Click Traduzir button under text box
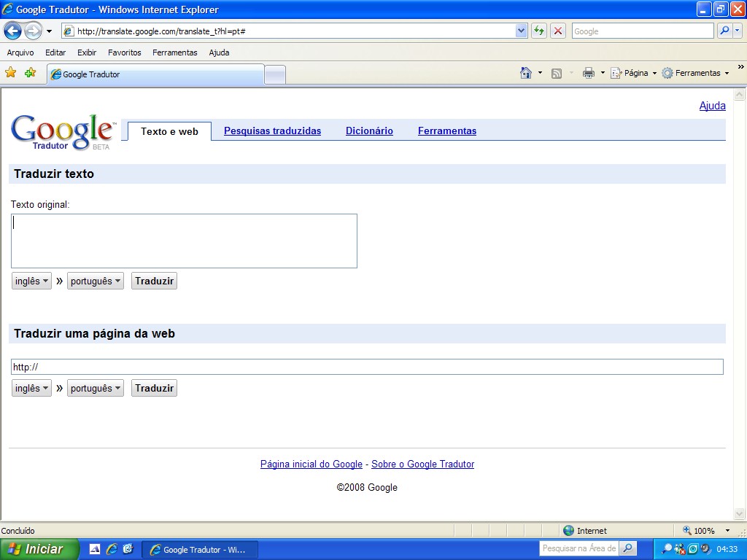This screenshot has width=747, height=560. click(x=154, y=281)
